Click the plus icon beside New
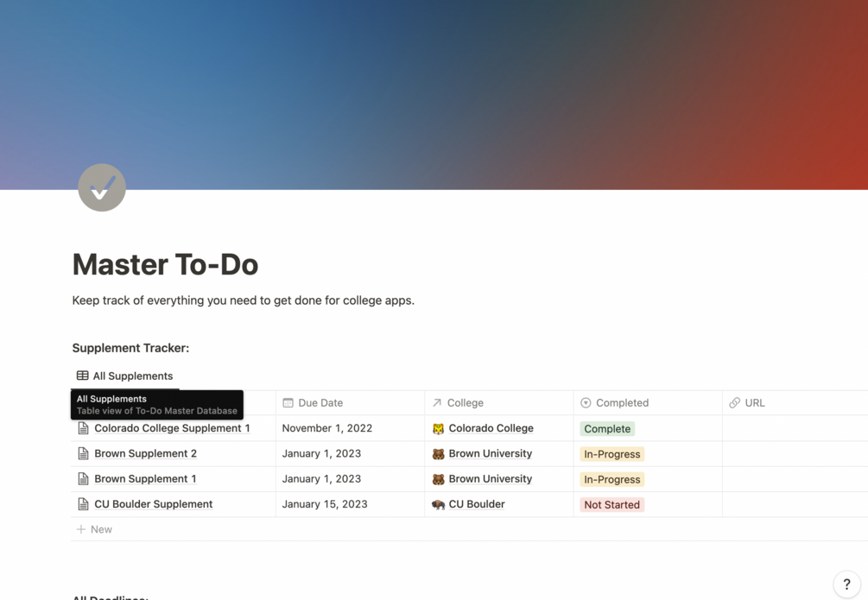 pos(81,529)
